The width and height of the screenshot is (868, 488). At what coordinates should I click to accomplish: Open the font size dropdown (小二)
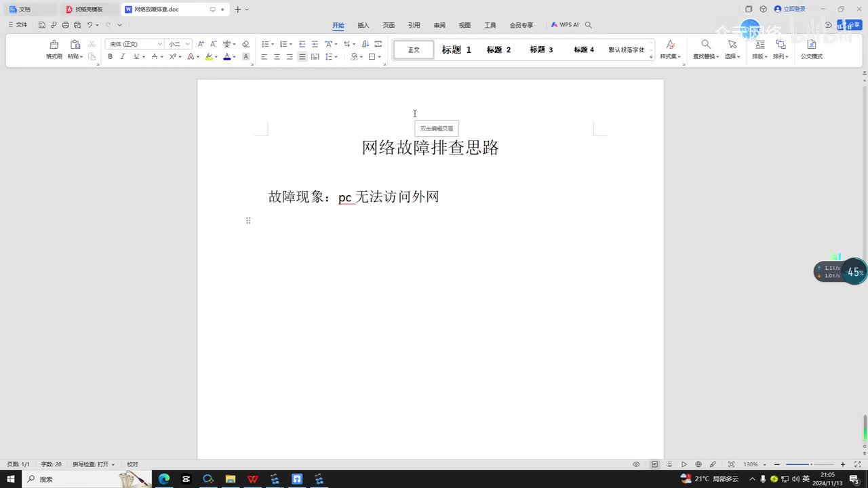[x=188, y=44]
